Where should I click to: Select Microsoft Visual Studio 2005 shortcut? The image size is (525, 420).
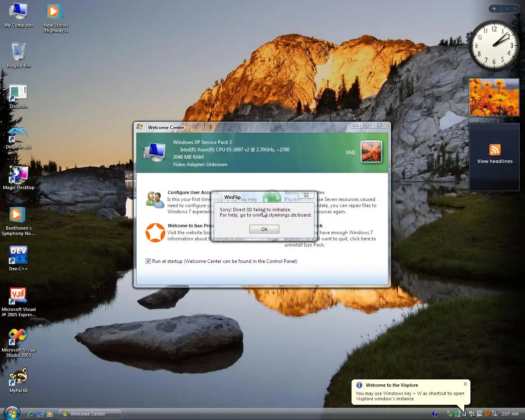(18, 343)
